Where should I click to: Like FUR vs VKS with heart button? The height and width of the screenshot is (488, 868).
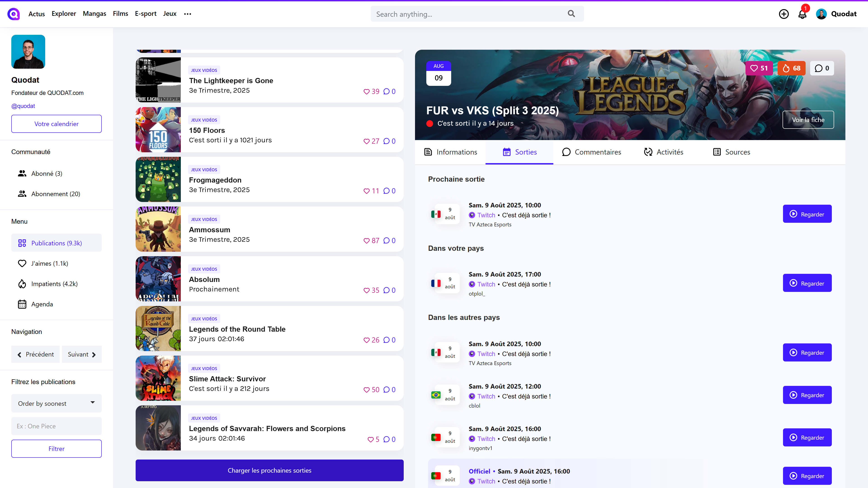pos(759,68)
